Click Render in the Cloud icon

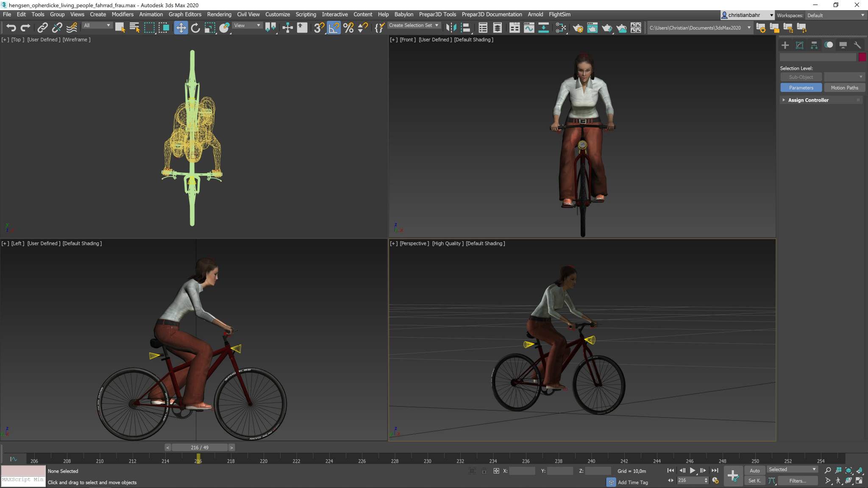(621, 28)
